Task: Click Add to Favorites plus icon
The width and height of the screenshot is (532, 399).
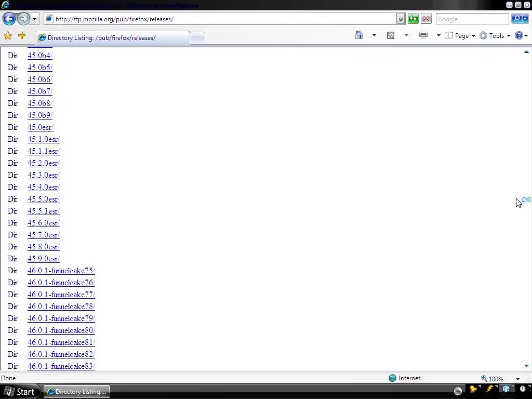Action: point(22,35)
